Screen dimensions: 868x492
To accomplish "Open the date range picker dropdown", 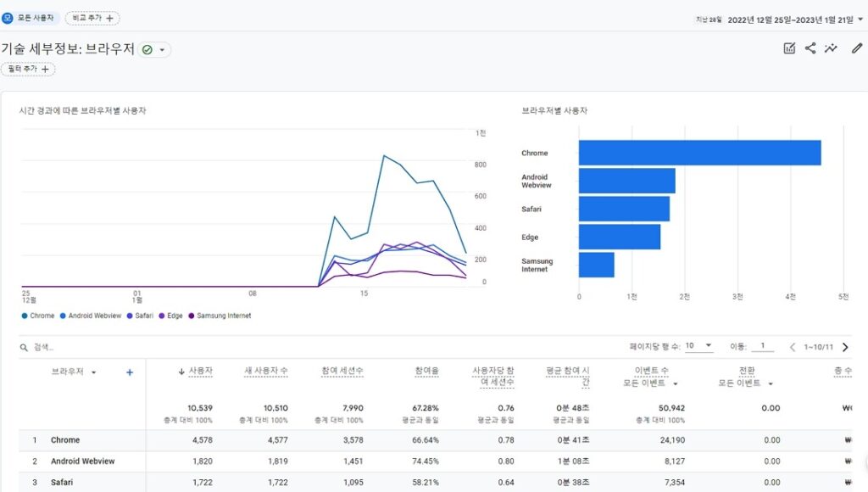I will point(860,20).
